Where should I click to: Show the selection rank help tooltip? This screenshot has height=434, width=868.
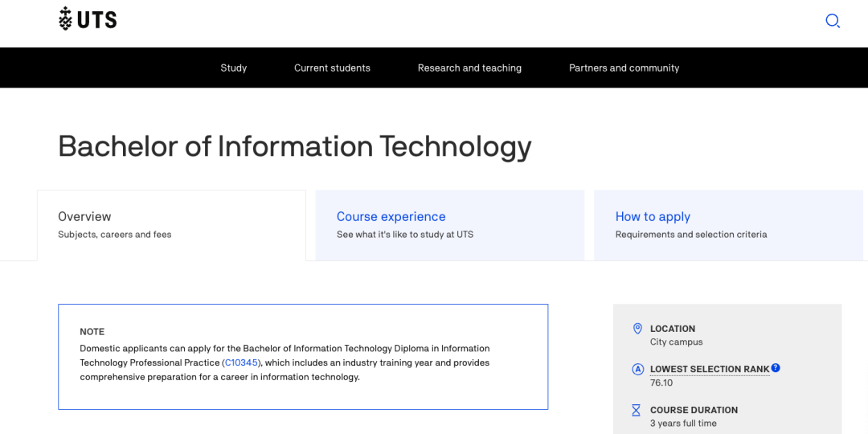(x=776, y=367)
